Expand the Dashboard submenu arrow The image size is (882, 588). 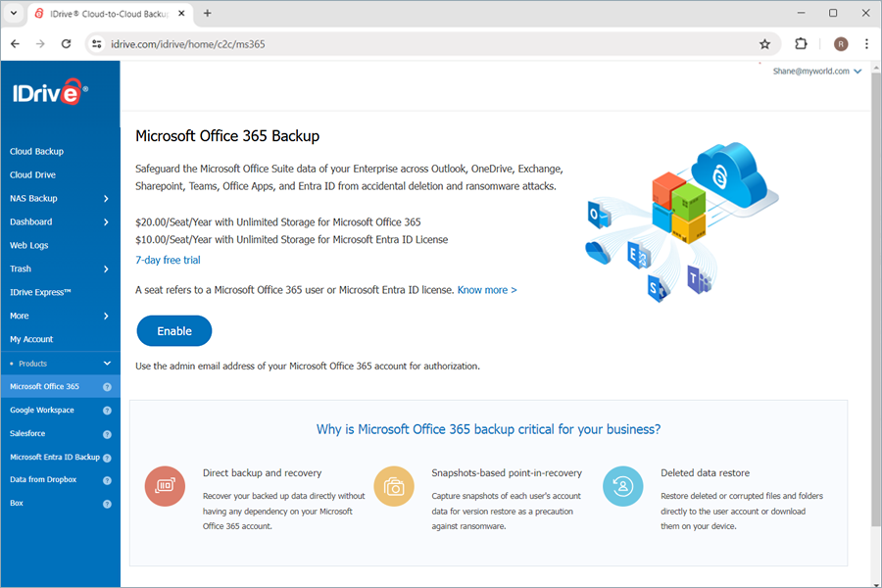[x=106, y=222]
